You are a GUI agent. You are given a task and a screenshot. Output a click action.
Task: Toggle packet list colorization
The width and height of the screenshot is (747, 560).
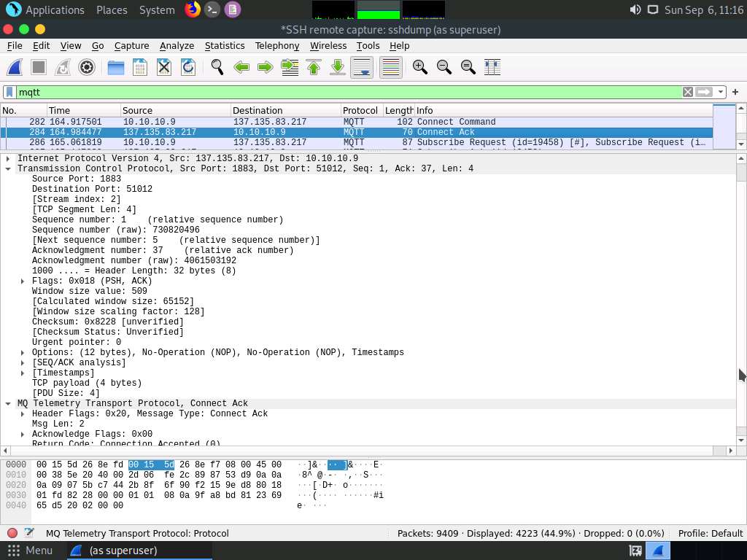[x=390, y=67]
